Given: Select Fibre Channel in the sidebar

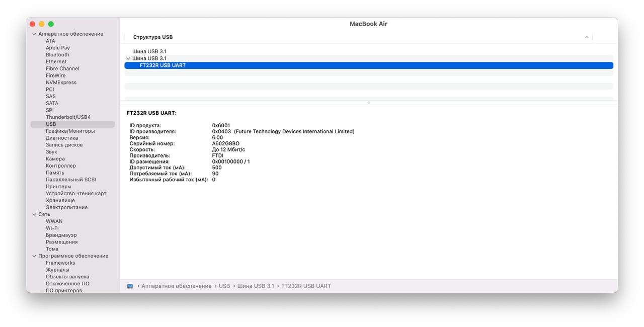Looking at the screenshot, I should (62, 69).
